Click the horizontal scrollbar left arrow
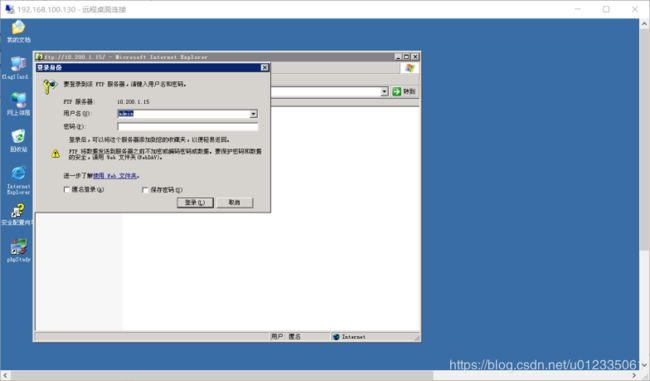The height and width of the screenshot is (381, 650). (x=5, y=375)
